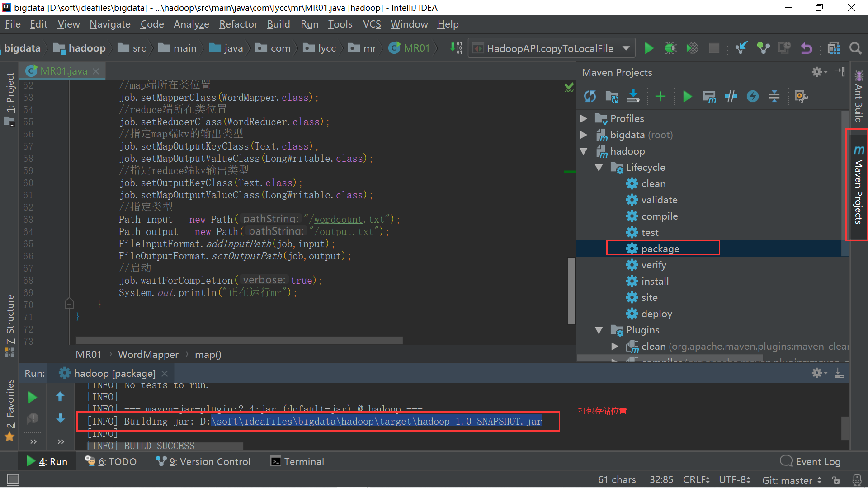This screenshot has width=868, height=488.
Task: Select the install lifecycle goal
Action: (655, 281)
